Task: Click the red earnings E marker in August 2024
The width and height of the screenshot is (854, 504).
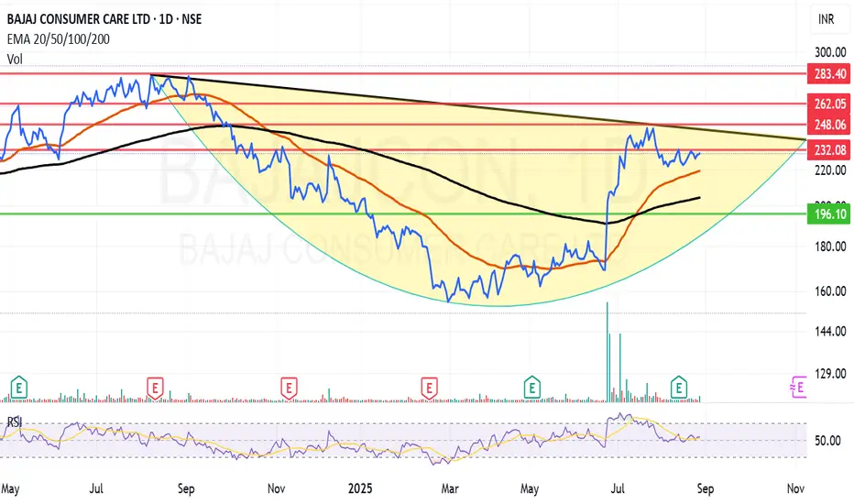Action: coord(155,389)
